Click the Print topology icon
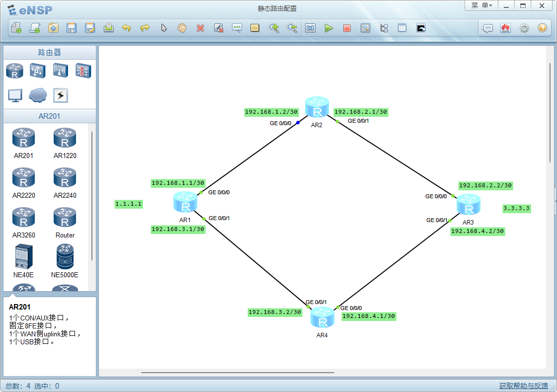Viewport: 557px width, 392px height. pos(109,28)
